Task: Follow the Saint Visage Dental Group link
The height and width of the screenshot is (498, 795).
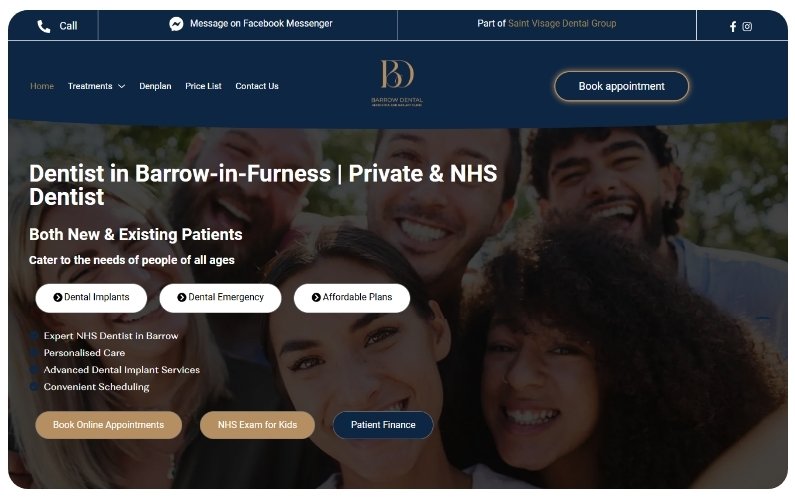Action: [562, 23]
